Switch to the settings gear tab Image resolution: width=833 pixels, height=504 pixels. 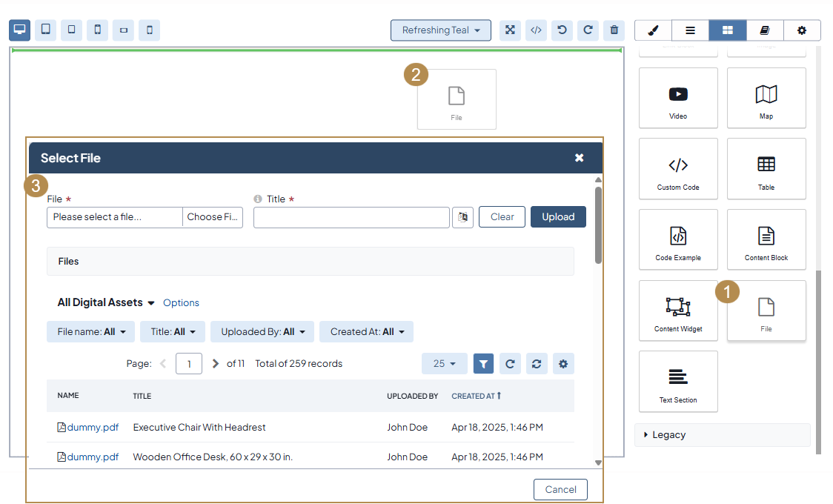[x=801, y=30]
